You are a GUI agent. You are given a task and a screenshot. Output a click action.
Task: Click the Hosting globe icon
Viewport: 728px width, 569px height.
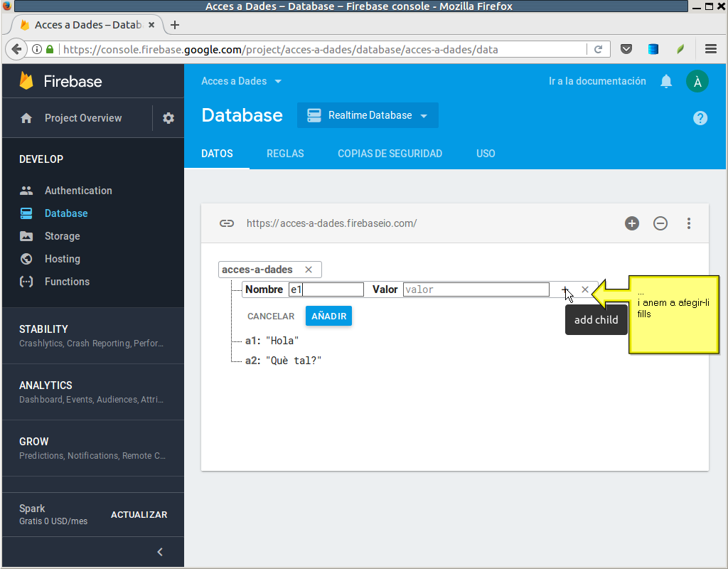(26, 259)
